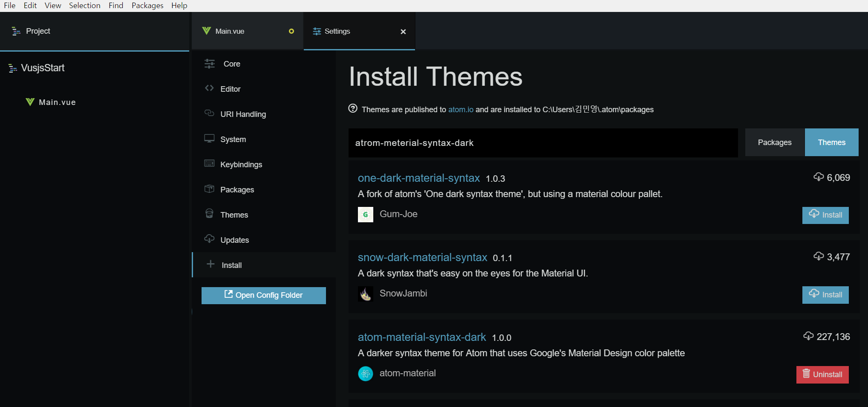The image size is (868, 407).
Task: Open the SnowJambi author profile link
Action: (403, 294)
